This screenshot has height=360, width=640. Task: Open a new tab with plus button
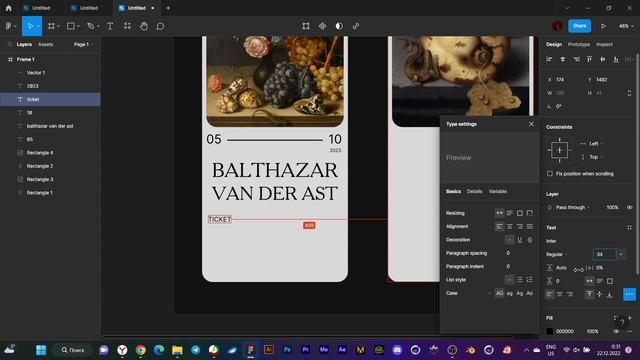tap(168, 8)
